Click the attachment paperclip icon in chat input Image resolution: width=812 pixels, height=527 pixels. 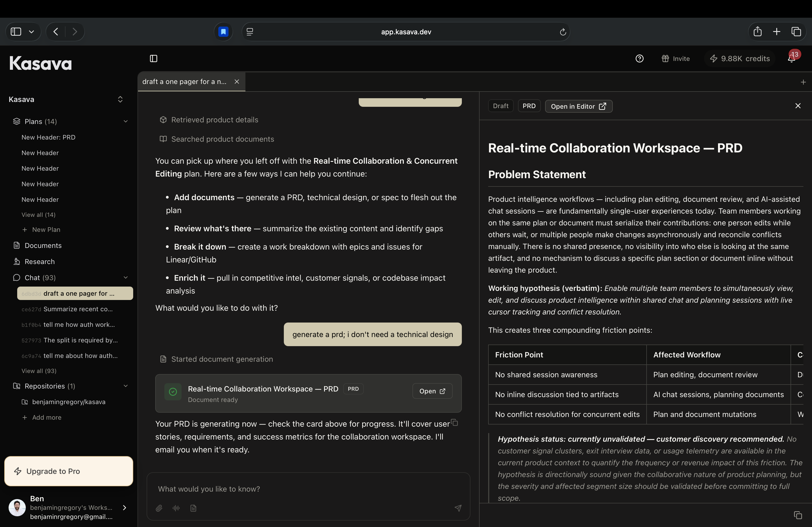tap(159, 508)
